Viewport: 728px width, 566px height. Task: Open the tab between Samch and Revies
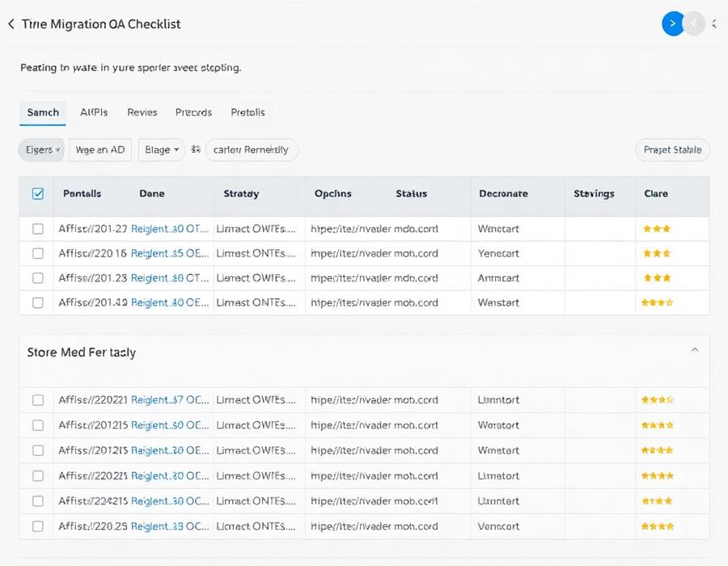94,112
